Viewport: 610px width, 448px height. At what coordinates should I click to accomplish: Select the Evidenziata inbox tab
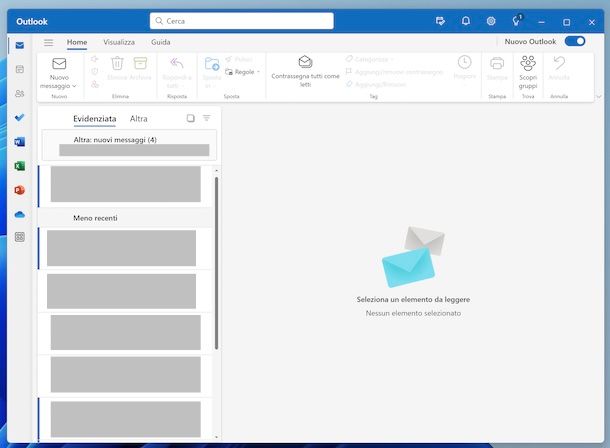(x=95, y=119)
